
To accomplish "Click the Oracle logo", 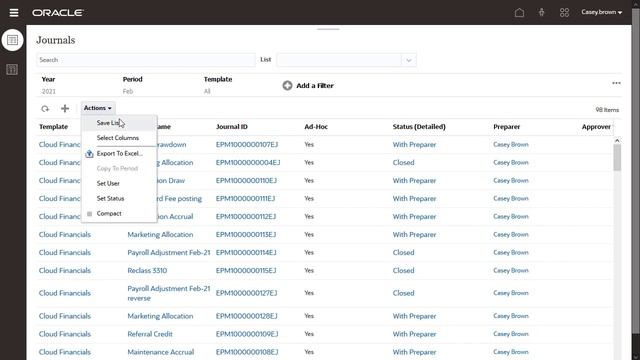I will coord(58,13).
